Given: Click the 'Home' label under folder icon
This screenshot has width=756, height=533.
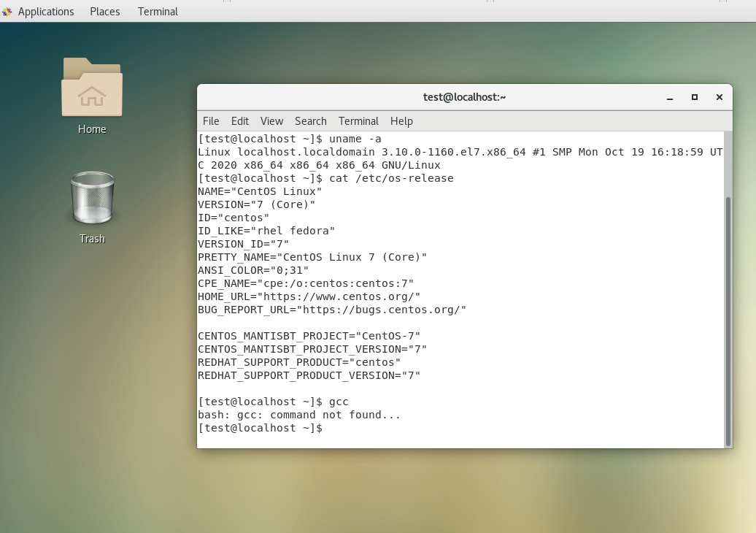Looking at the screenshot, I should pyautogui.click(x=92, y=129).
